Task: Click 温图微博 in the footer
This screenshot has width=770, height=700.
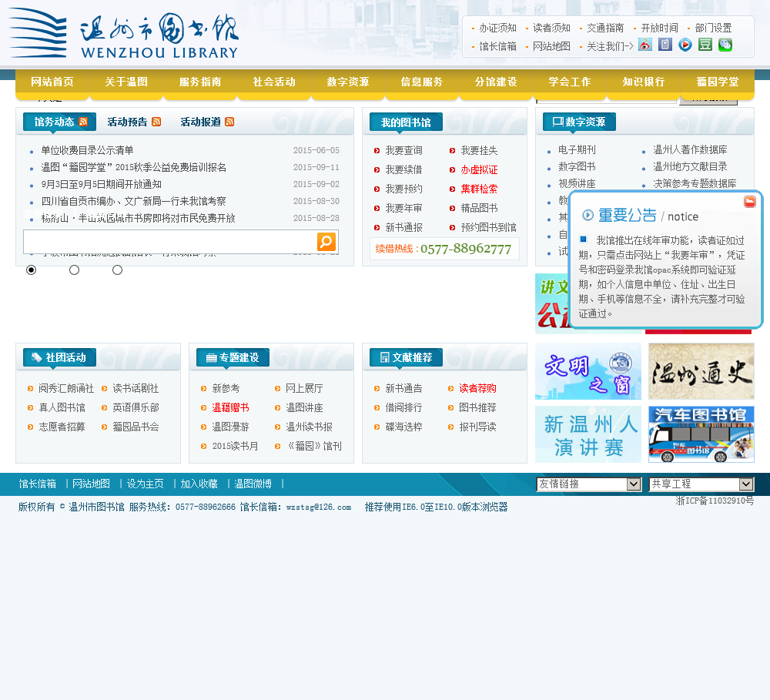Action: [253, 484]
